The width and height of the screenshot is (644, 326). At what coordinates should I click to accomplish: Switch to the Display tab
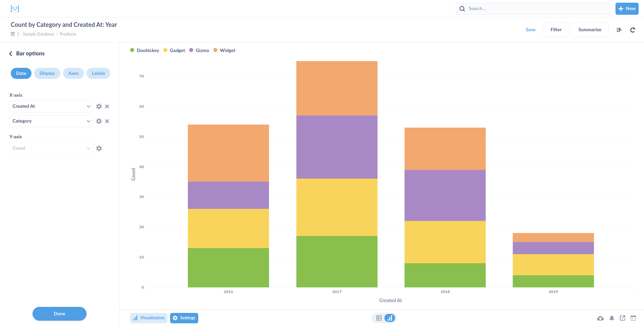pyautogui.click(x=47, y=74)
